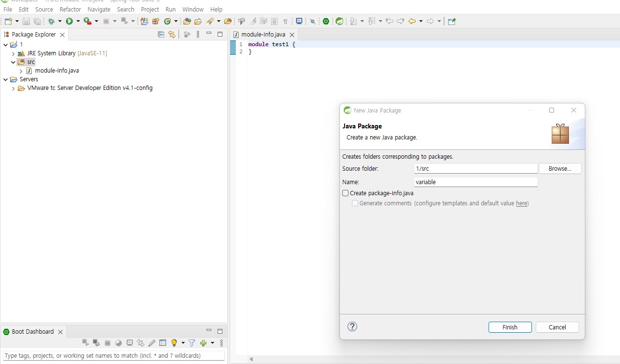
Task: Open the Window menu
Action: click(x=193, y=9)
